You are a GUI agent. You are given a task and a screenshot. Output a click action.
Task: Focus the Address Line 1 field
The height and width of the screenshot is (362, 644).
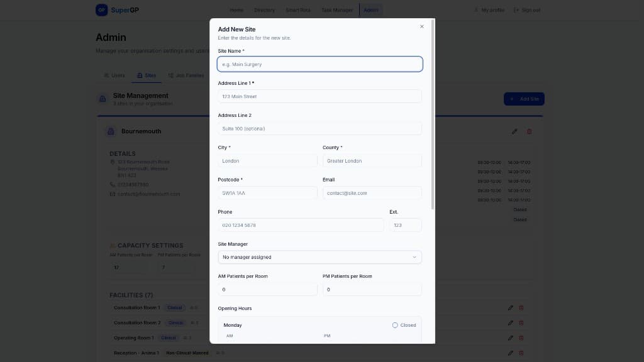pyautogui.click(x=320, y=96)
